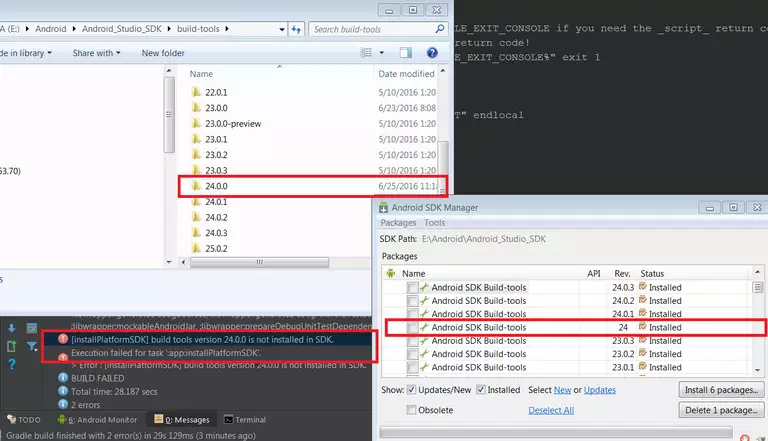
Task: Open the 24.0.0 folder
Action: tap(217, 186)
